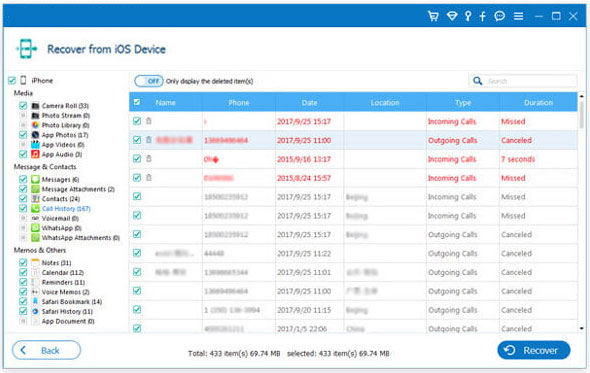
Task: Click the Voice Memos icon
Action: pyautogui.click(x=35, y=292)
